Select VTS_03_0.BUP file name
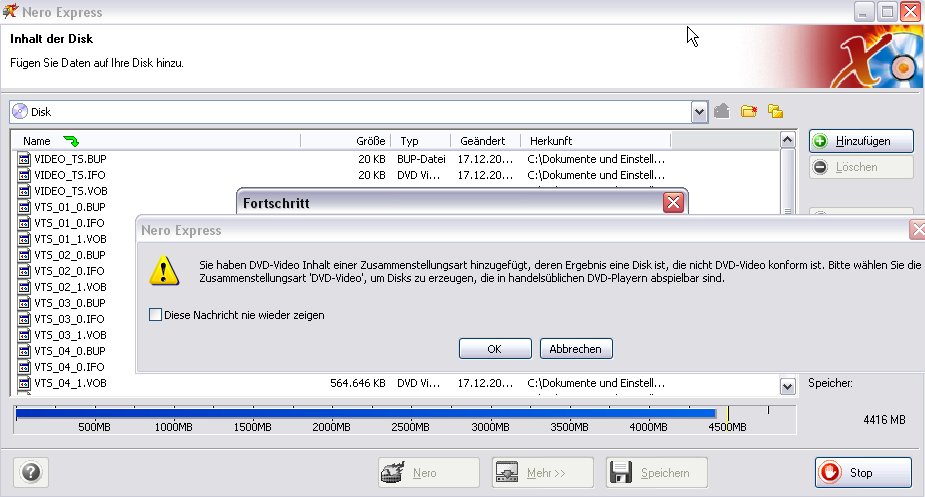925x497 pixels. pos(70,303)
